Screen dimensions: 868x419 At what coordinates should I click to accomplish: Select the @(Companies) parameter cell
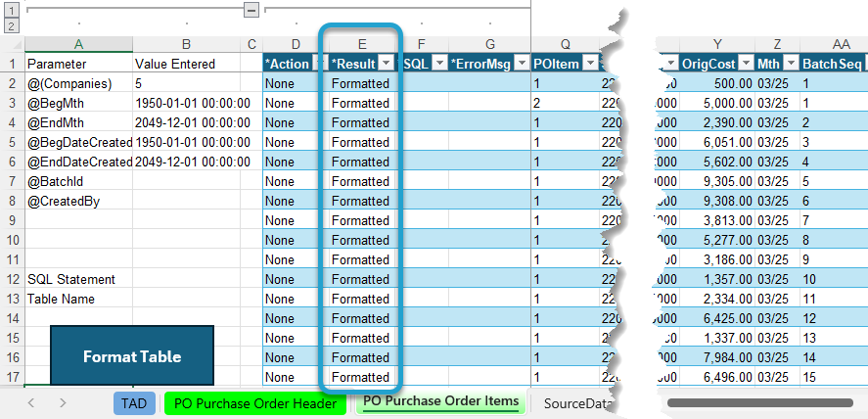78,83
